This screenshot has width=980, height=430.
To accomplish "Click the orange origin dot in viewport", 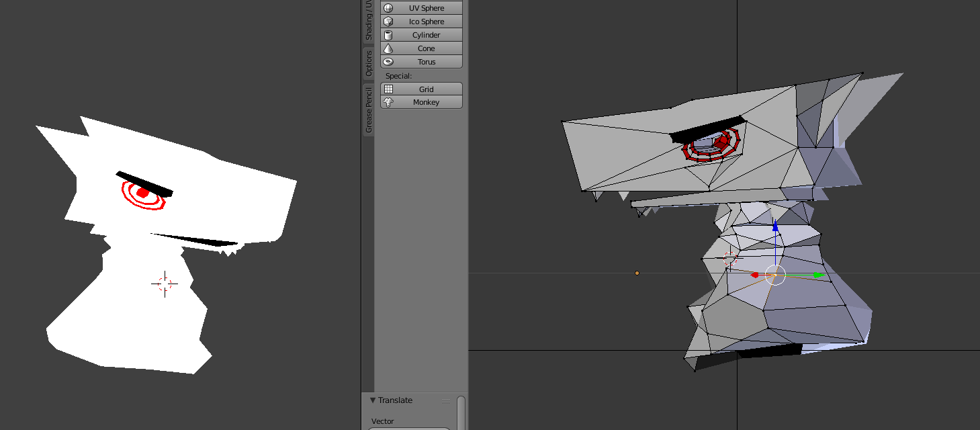I will [x=637, y=273].
